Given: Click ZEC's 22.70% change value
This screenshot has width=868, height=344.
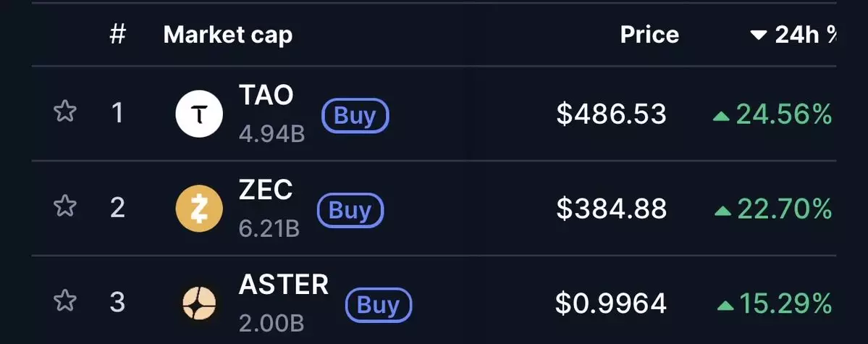Looking at the screenshot, I should (x=783, y=209).
